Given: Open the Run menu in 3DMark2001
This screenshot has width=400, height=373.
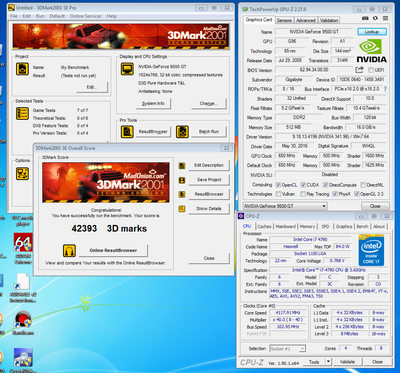Looking at the screenshot, I should point(40,16).
